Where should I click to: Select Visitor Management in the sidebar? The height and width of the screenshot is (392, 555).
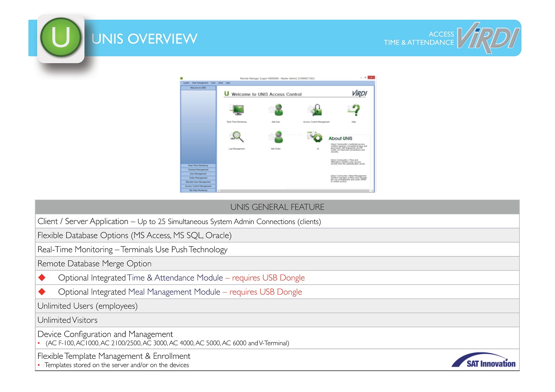pos(198,178)
